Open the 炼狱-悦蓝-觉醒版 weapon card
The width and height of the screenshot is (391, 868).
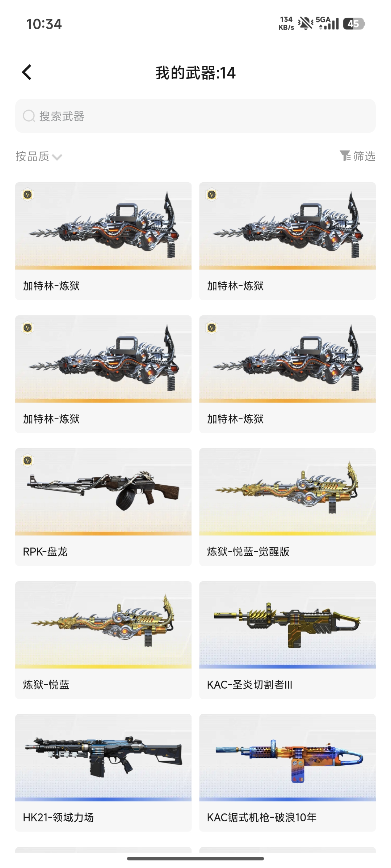coord(287,507)
